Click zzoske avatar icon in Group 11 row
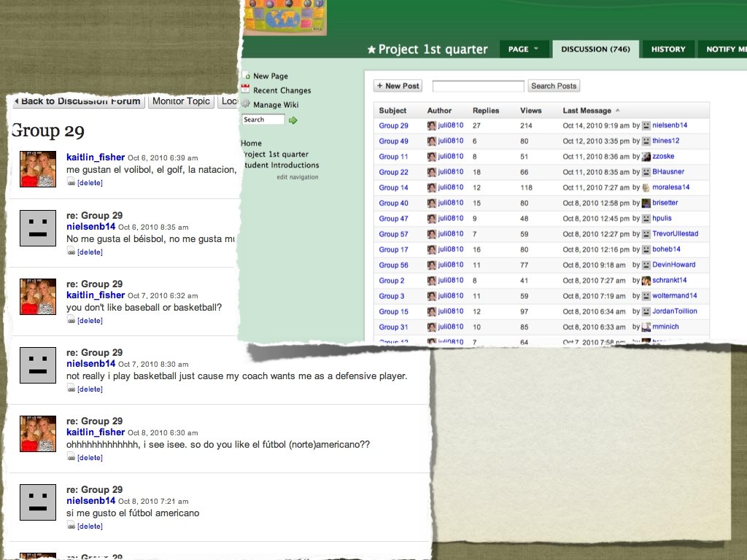The height and width of the screenshot is (560, 747). pyautogui.click(x=646, y=157)
